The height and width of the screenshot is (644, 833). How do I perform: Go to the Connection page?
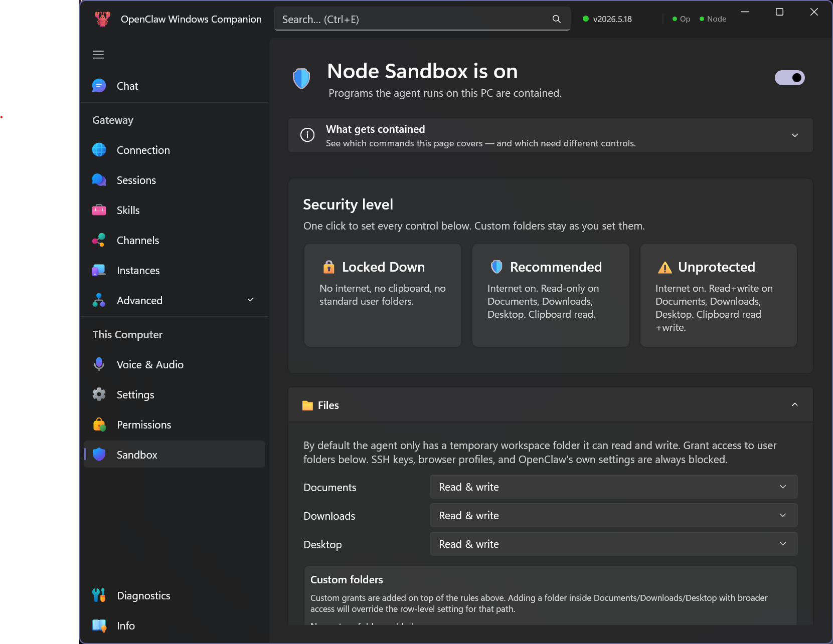pyautogui.click(x=174, y=150)
